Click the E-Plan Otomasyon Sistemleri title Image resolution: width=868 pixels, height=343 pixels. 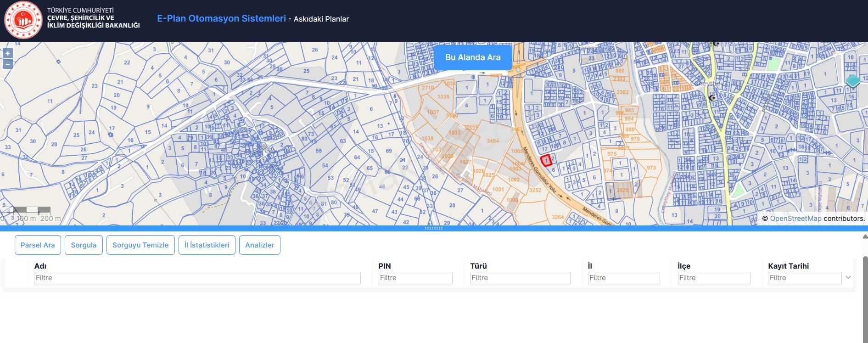tap(221, 18)
